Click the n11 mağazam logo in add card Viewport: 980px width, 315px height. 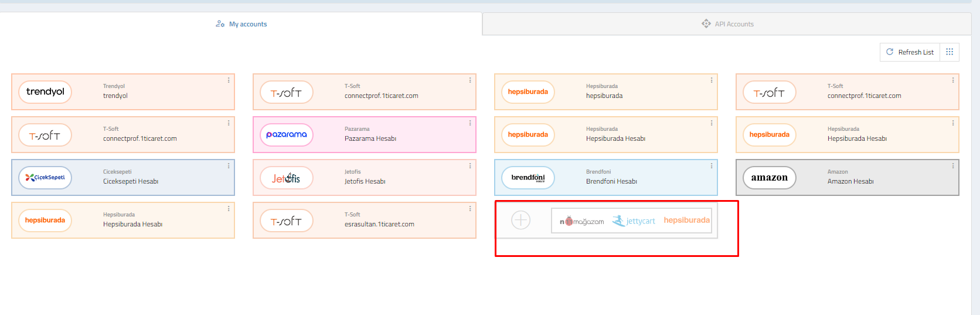(x=581, y=221)
